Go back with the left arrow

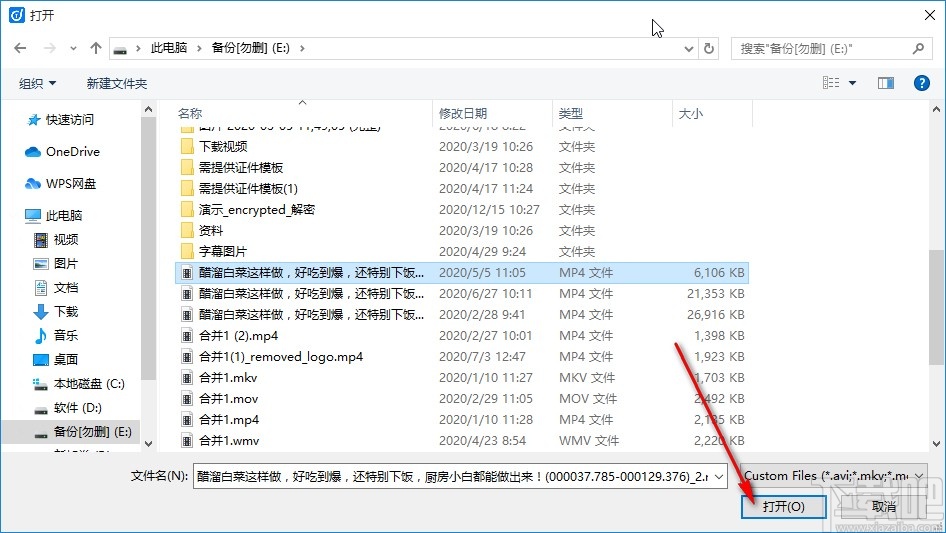click(x=20, y=48)
